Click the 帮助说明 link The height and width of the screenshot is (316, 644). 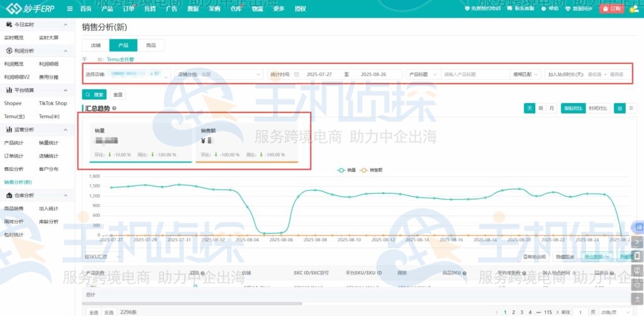pyautogui.click(x=535, y=257)
